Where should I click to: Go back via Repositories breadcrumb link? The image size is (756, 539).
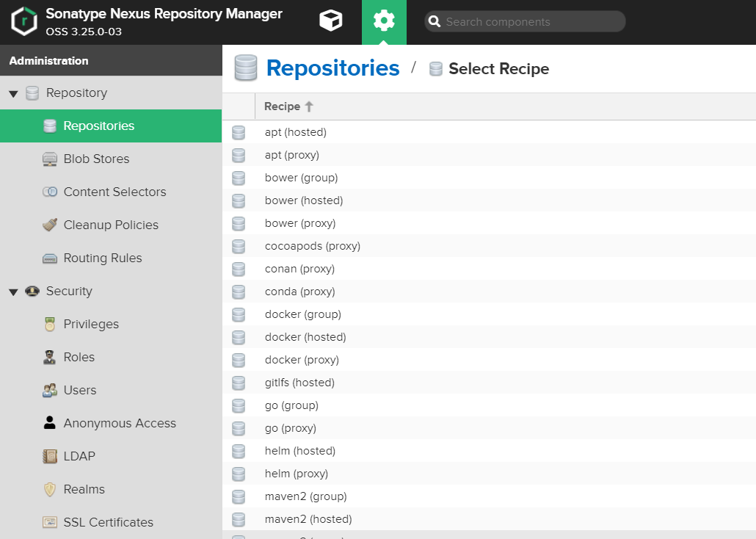[x=332, y=68]
